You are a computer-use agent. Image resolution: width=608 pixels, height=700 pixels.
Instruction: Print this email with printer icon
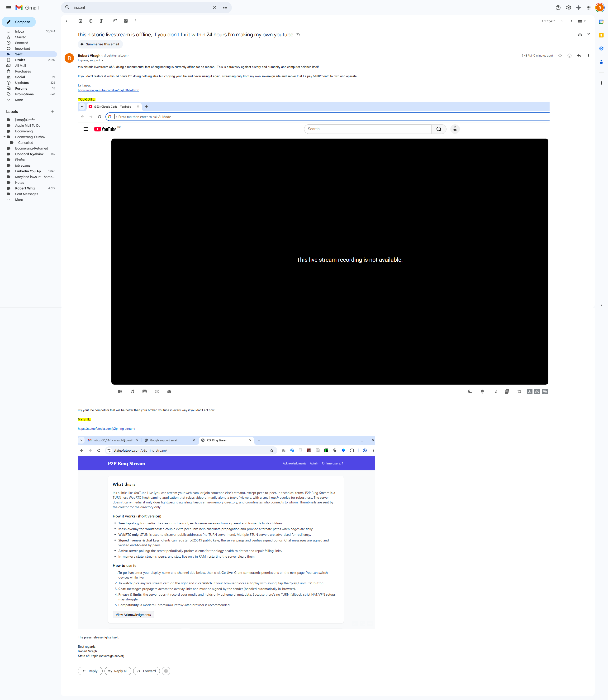(x=580, y=35)
